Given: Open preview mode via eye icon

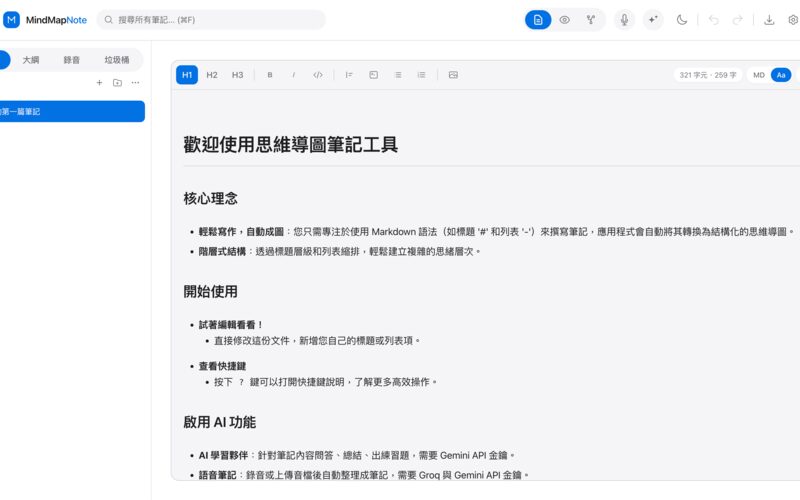Looking at the screenshot, I should point(564,20).
